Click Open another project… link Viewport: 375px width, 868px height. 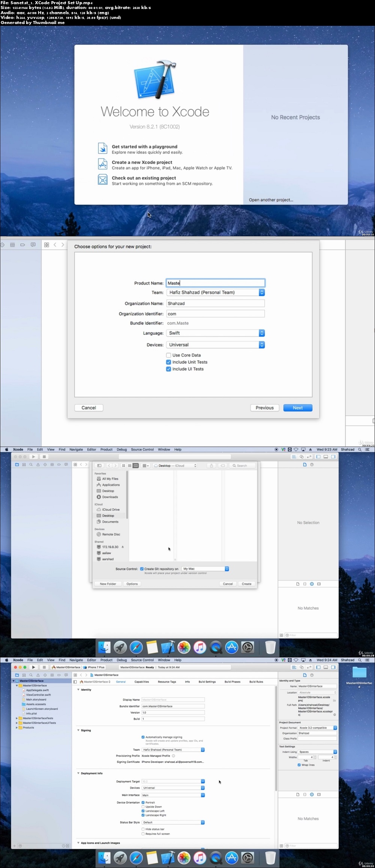click(x=271, y=200)
